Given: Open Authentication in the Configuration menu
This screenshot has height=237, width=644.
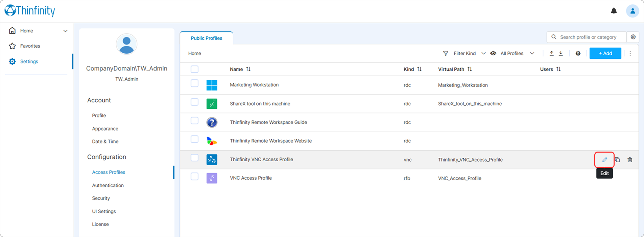Looking at the screenshot, I should (108, 185).
